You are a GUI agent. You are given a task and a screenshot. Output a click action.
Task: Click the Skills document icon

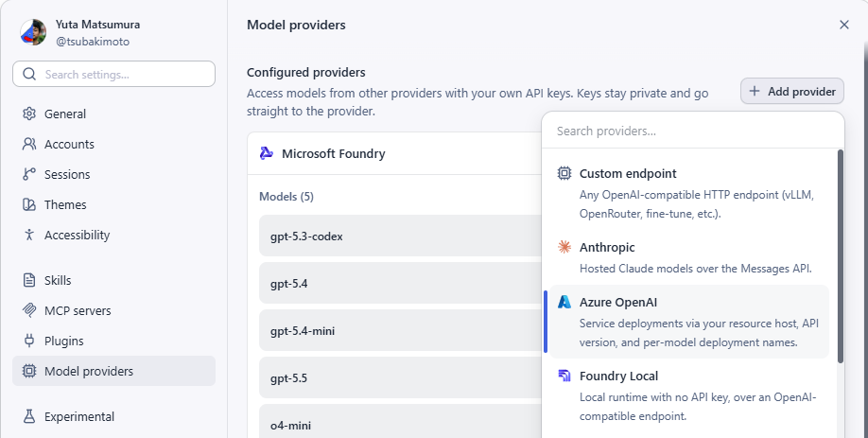coord(28,280)
